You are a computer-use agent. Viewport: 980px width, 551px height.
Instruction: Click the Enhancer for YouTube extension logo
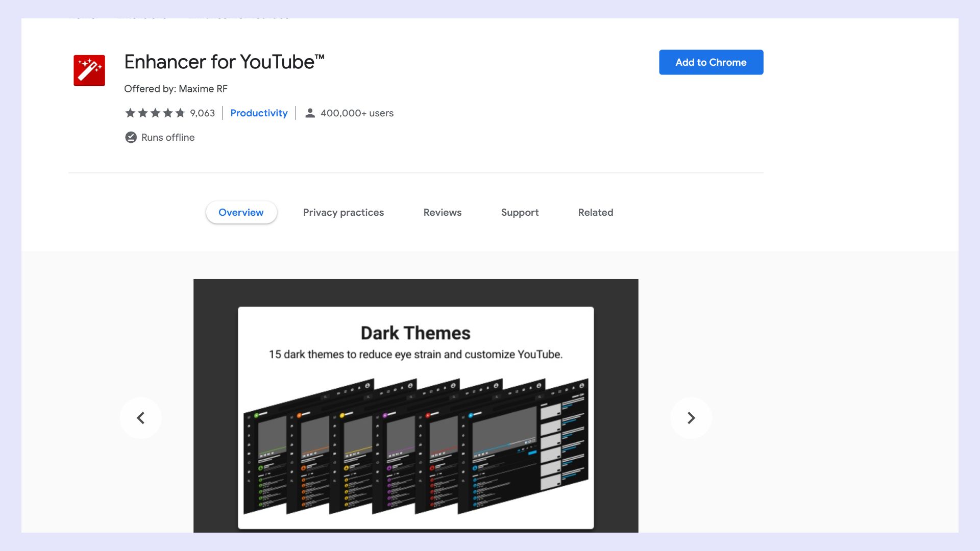(89, 70)
